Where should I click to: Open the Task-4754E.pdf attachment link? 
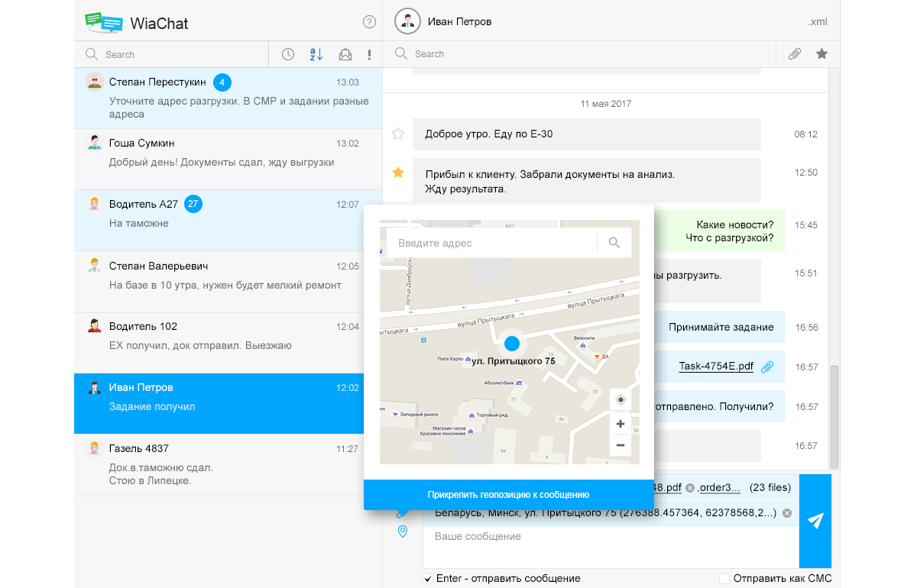coord(716,367)
